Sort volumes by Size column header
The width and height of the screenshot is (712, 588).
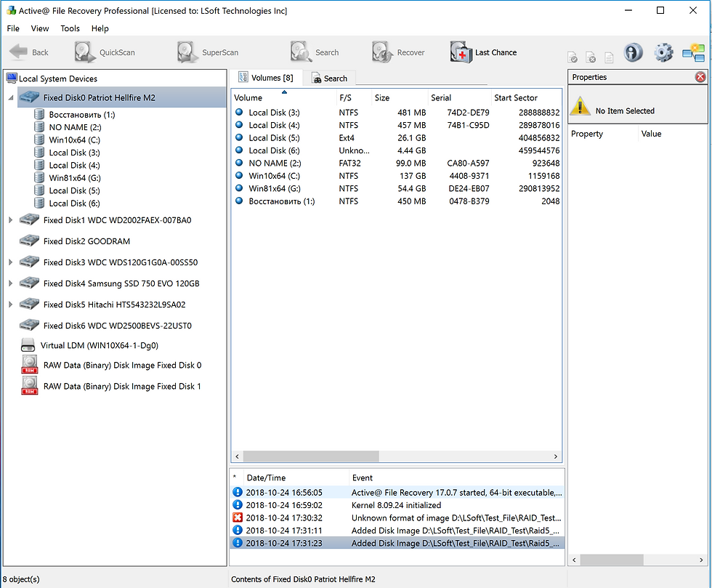[400, 97]
